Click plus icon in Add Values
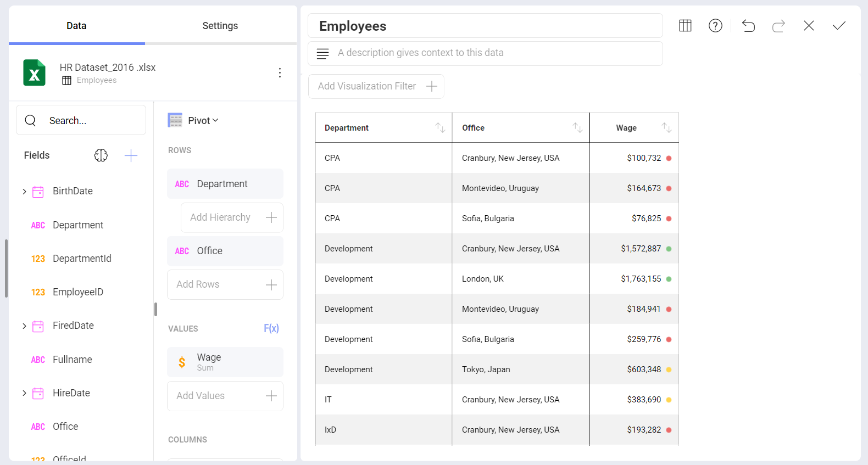Screen dimensions: 868x465 [x=271, y=396]
